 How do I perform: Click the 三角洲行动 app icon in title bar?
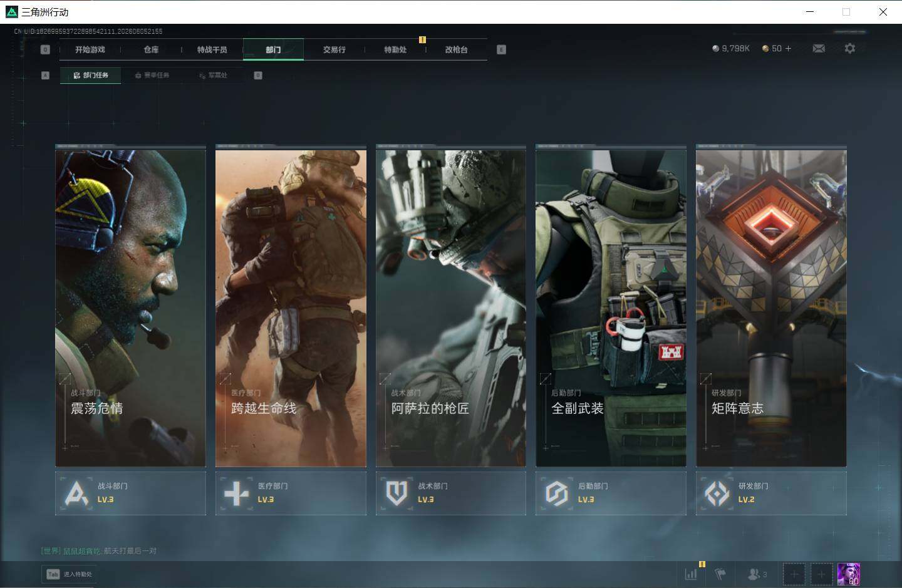(x=12, y=12)
